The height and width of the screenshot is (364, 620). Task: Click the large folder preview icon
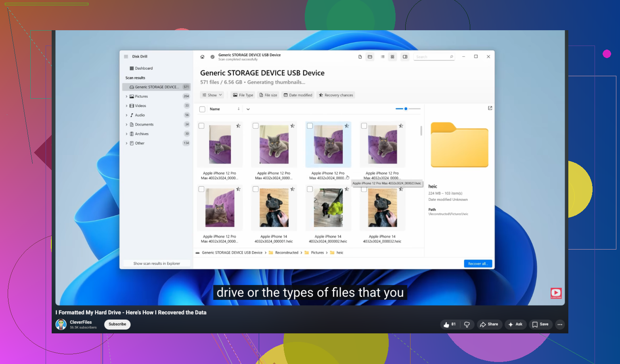pyautogui.click(x=459, y=145)
